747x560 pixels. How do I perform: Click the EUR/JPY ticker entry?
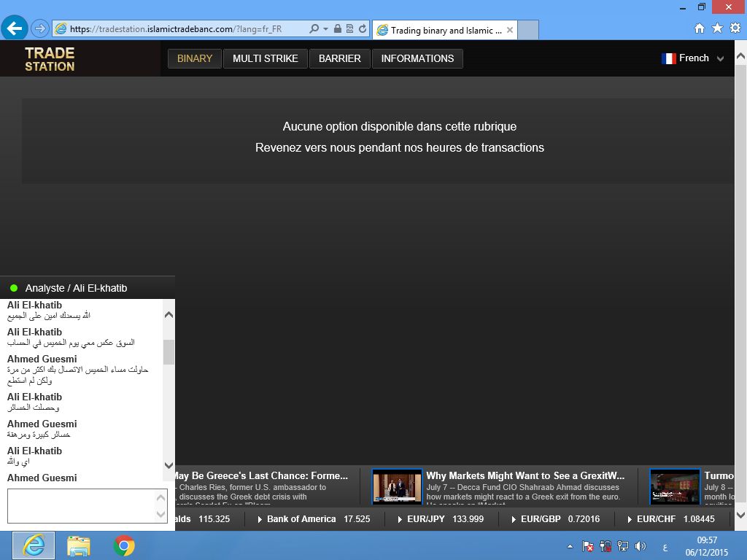point(441,519)
